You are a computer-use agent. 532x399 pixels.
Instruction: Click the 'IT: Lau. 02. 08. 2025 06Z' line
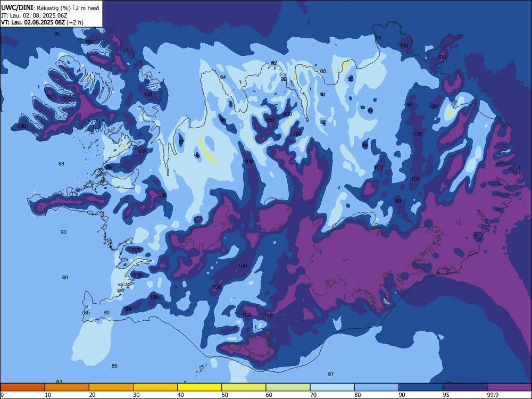point(34,15)
